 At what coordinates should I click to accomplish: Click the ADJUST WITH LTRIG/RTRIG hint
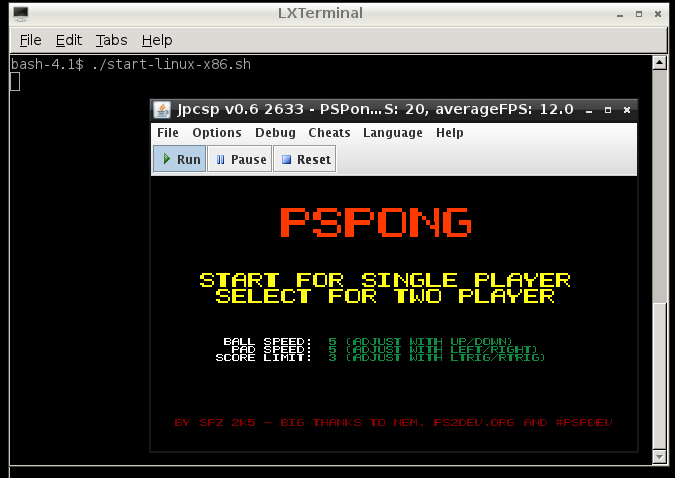446,357
